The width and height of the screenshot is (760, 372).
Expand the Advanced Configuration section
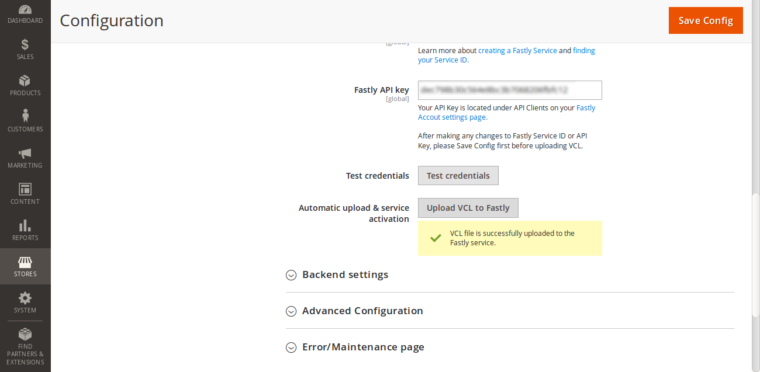point(354,311)
